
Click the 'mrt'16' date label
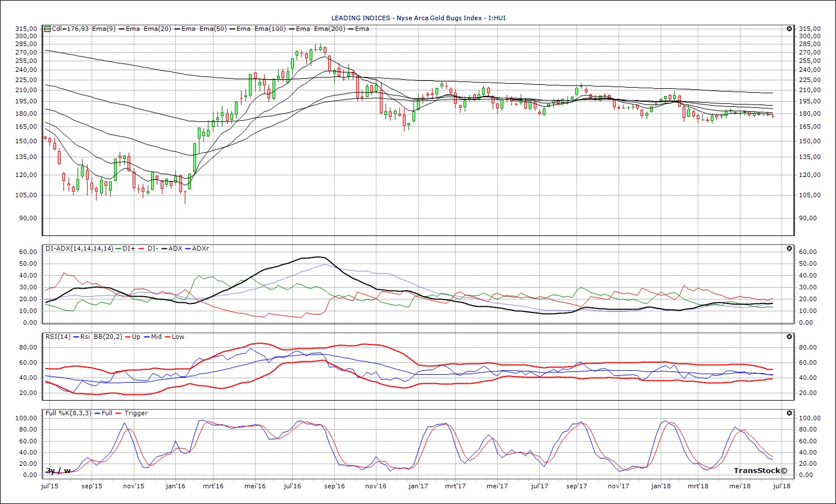tap(213, 486)
